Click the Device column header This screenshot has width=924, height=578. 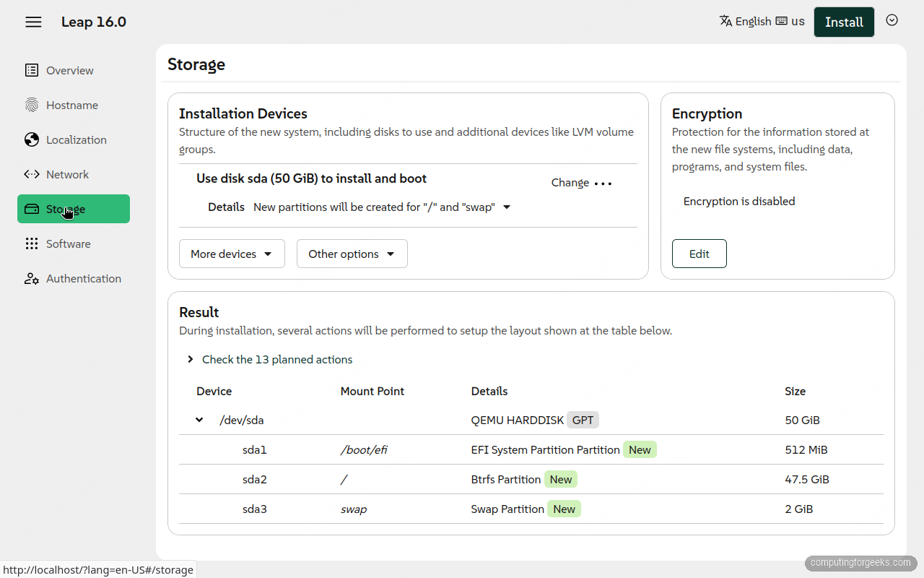214,391
